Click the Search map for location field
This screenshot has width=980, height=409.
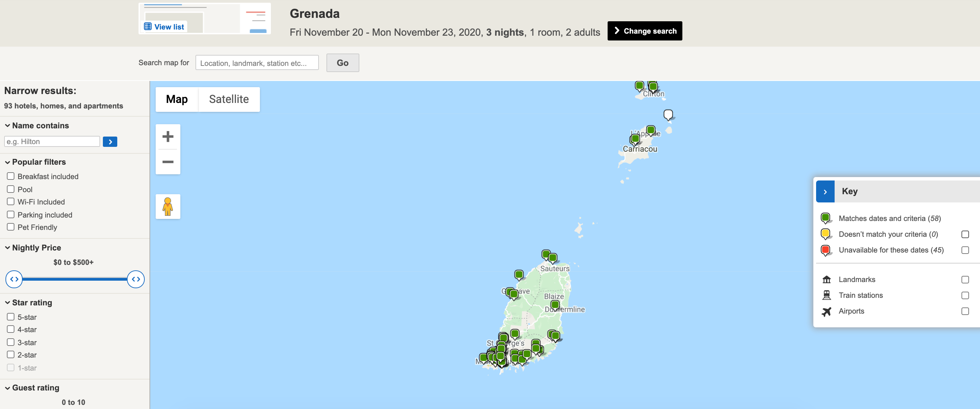pyautogui.click(x=257, y=63)
